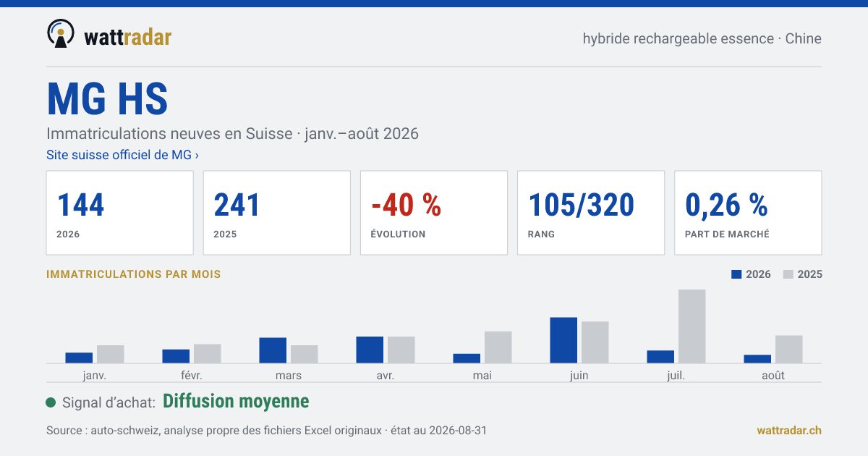This screenshot has height=456, width=868.
Task: Select the 105/320 rang card
Action: tap(591, 213)
